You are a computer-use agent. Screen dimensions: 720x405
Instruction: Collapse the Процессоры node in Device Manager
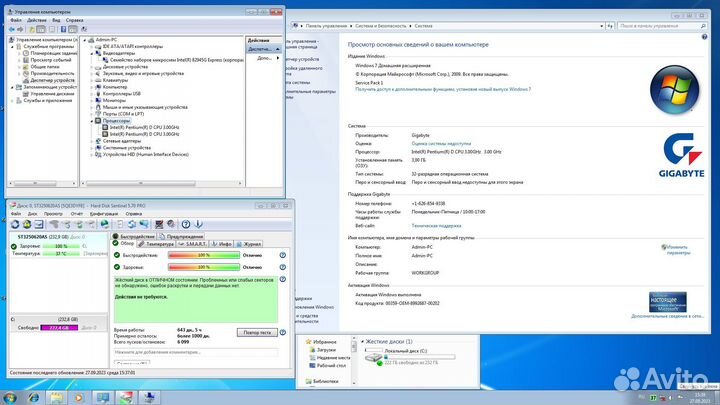92,121
